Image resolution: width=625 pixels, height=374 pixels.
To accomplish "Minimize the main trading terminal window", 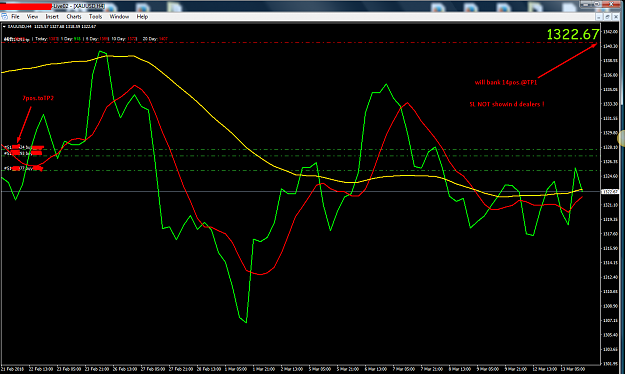I will pyautogui.click(x=585, y=4).
